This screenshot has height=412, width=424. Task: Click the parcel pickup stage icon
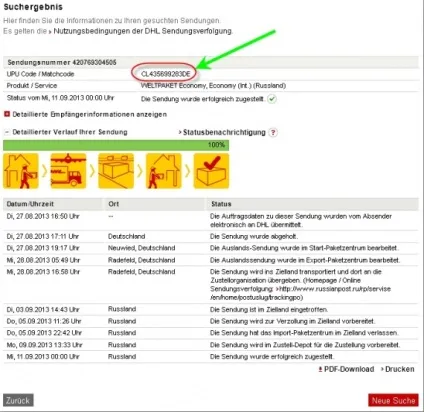pyautogui.click(x=21, y=171)
